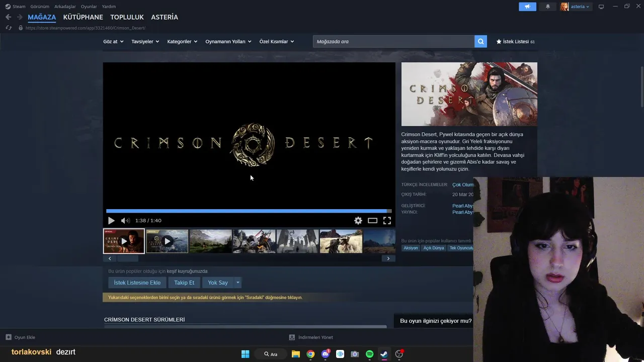Switch to the KÜTÜPHANE tab
This screenshot has width=644, height=362.
pos(83,17)
